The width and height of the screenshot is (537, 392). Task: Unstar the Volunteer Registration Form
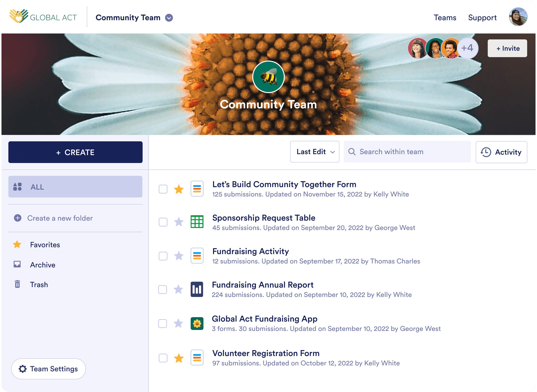click(x=179, y=358)
